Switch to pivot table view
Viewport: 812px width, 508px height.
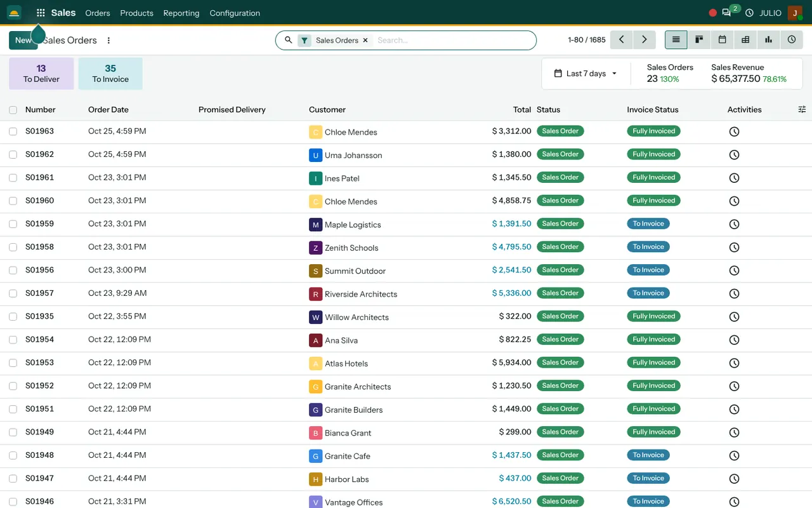[745, 39]
